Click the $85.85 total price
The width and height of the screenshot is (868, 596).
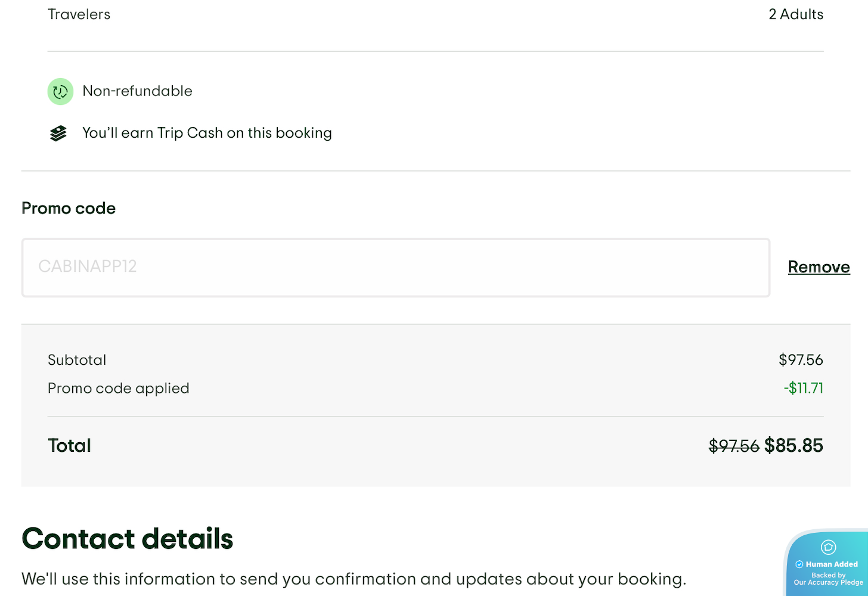(793, 446)
